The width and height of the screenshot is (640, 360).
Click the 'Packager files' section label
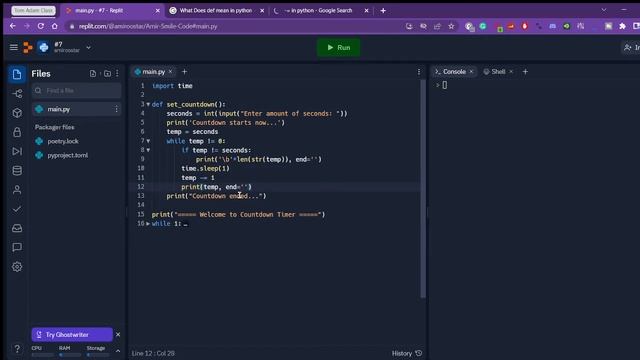click(x=55, y=127)
